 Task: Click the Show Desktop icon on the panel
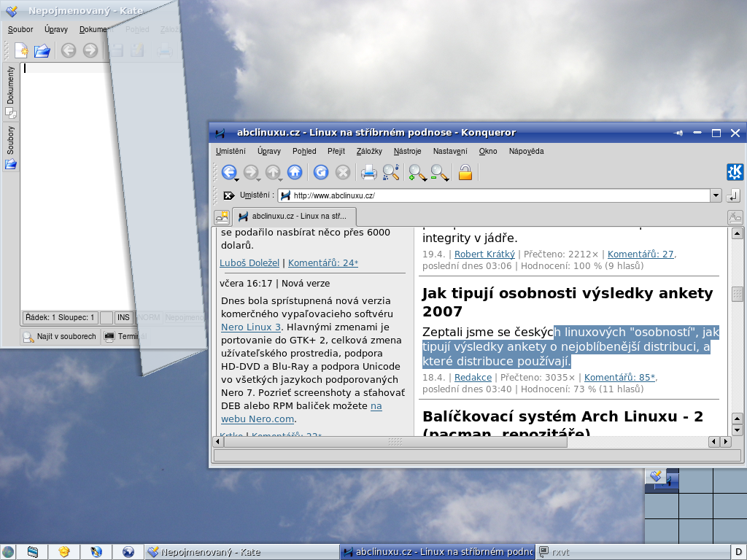(32, 552)
